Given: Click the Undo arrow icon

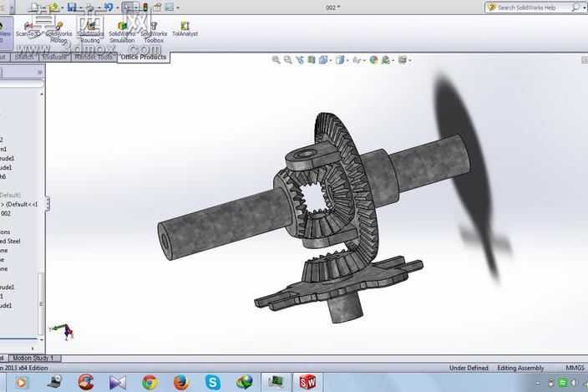Looking at the screenshot, I should click(109, 8).
